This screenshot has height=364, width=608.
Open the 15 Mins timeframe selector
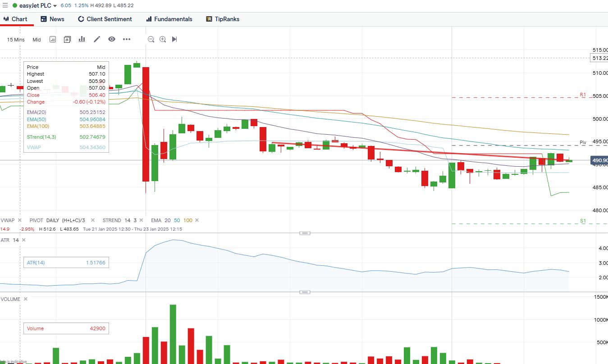[x=16, y=40]
